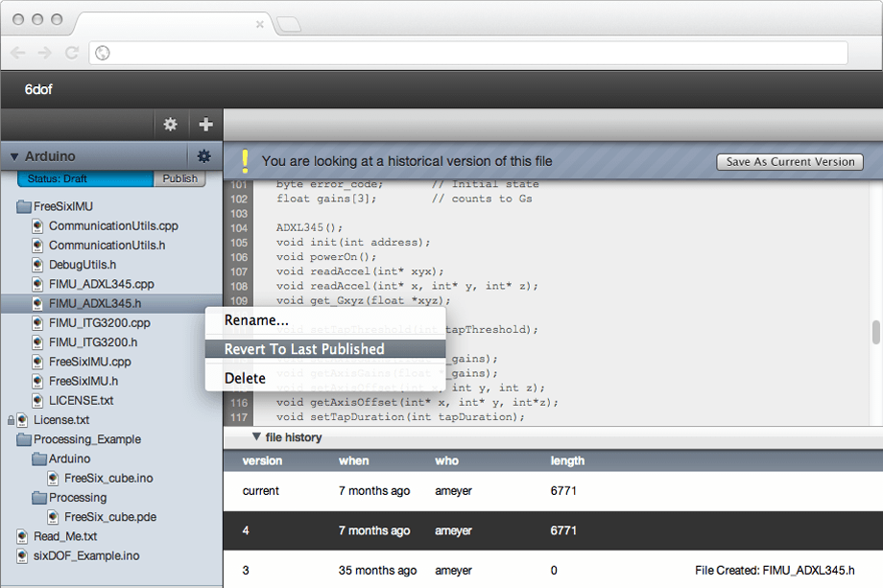This screenshot has height=588, width=883.
Task: Choose Delete from the context menu
Action: [325, 378]
